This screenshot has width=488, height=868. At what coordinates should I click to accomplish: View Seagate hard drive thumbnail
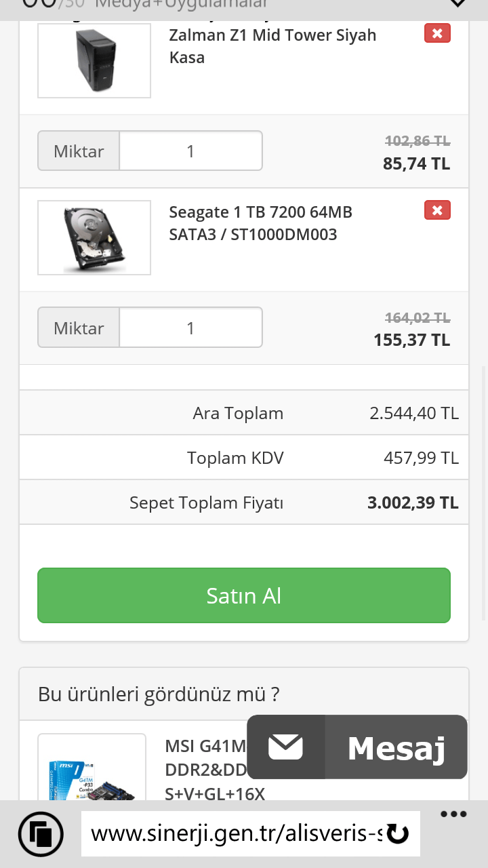[94, 237]
